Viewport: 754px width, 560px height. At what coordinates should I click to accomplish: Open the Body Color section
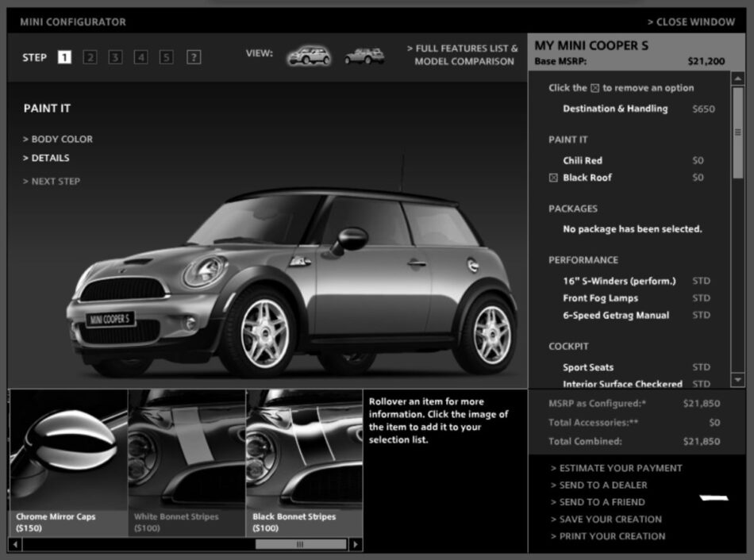[x=58, y=139]
